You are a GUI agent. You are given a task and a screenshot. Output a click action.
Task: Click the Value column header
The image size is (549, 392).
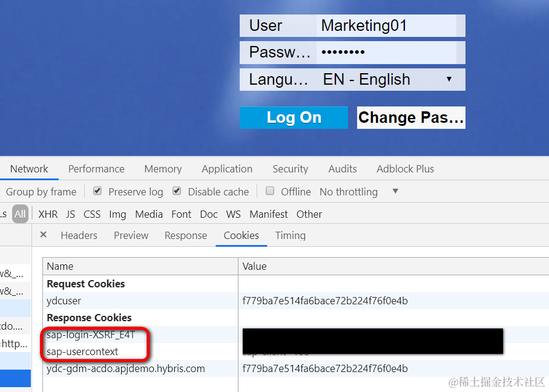pyautogui.click(x=393, y=266)
